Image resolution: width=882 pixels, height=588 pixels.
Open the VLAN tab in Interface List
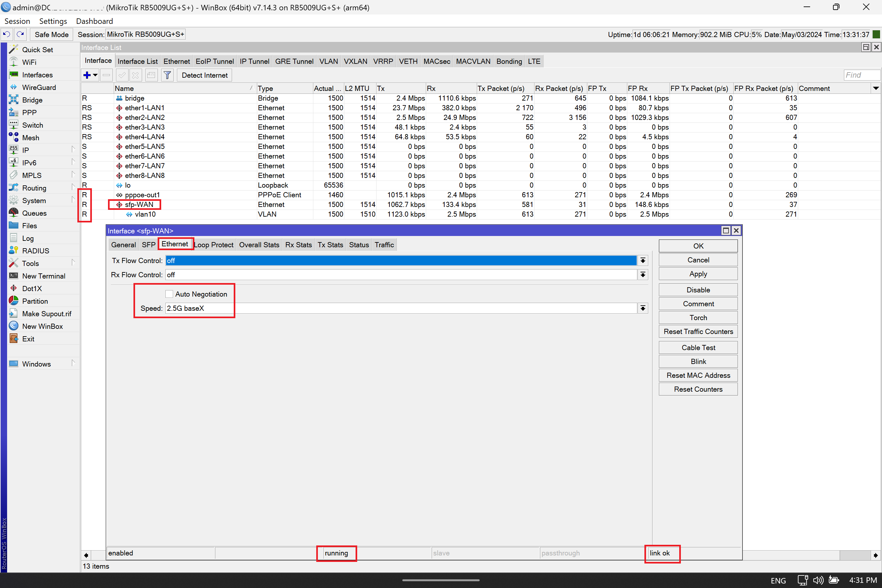[328, 62]
